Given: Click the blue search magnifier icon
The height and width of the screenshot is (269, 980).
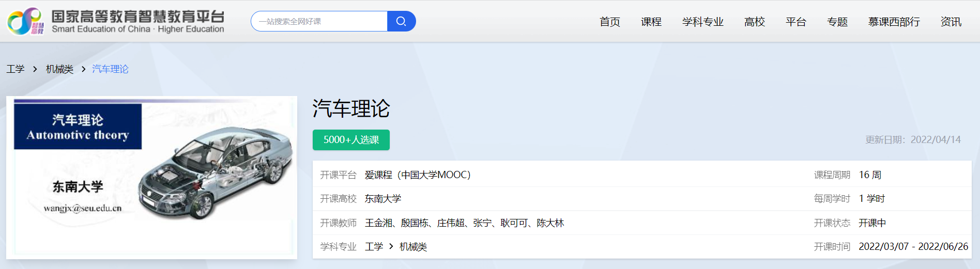Looking at the screenshot, I should [401, 21].
